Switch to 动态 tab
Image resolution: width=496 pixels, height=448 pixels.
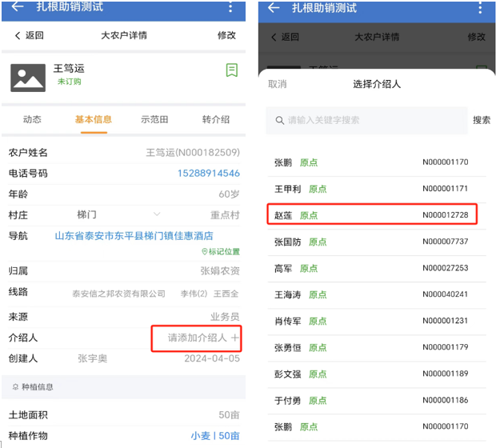pyautogui.click(x=32, y=119)
